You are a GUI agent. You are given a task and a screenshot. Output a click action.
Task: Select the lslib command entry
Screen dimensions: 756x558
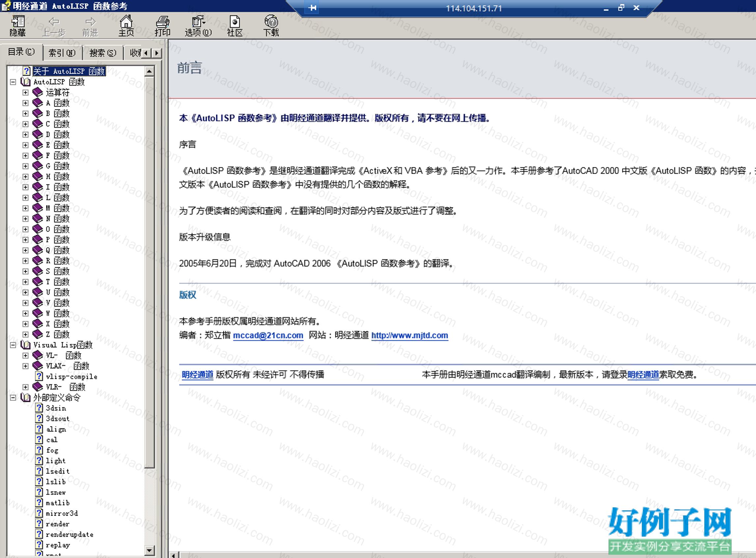[56, 482]
